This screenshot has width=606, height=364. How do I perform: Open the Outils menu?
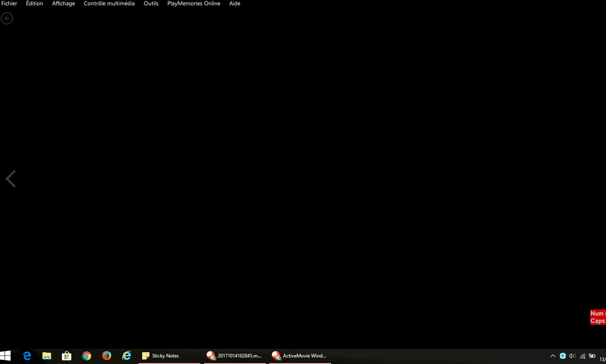pos(150,4)
